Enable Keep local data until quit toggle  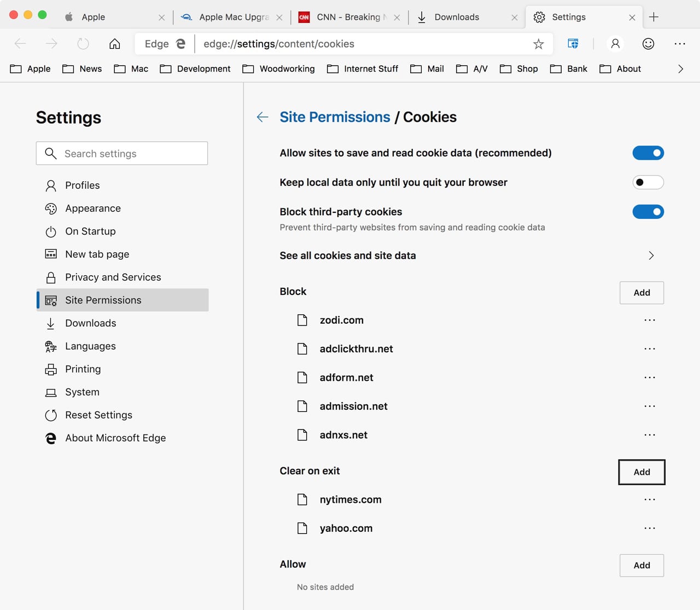tap(648, 183)
